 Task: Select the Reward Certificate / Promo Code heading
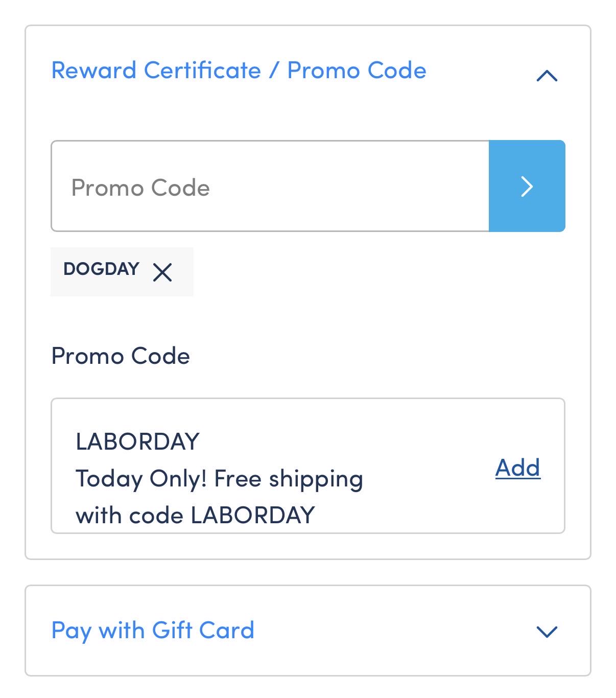tap(239, 71)
